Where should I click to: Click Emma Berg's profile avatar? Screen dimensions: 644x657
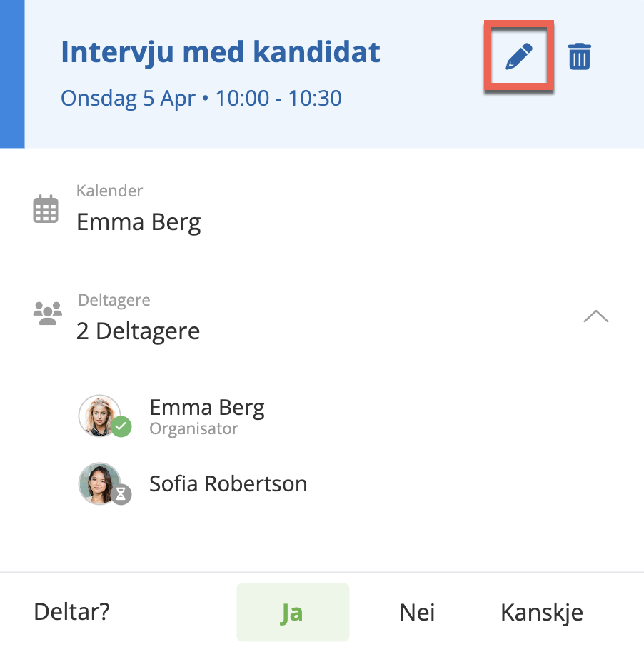pyautogui.click(x=98, y=414)
